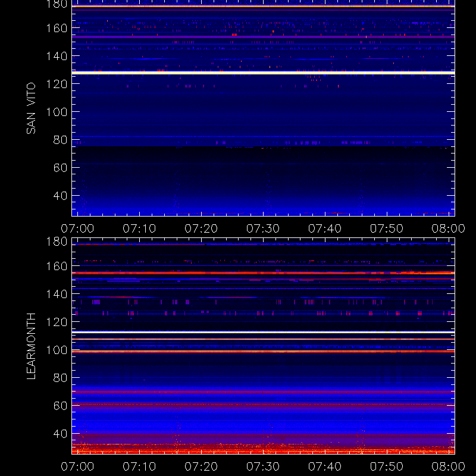Click the 07:00 time label under San Vito plot
This screenshot has height=476, width=476.
coord(77,228)
